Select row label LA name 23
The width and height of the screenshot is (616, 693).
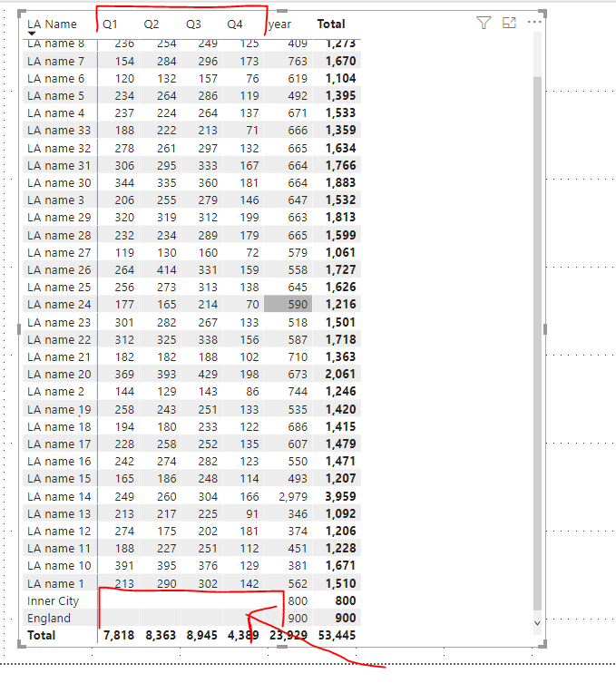59,322
